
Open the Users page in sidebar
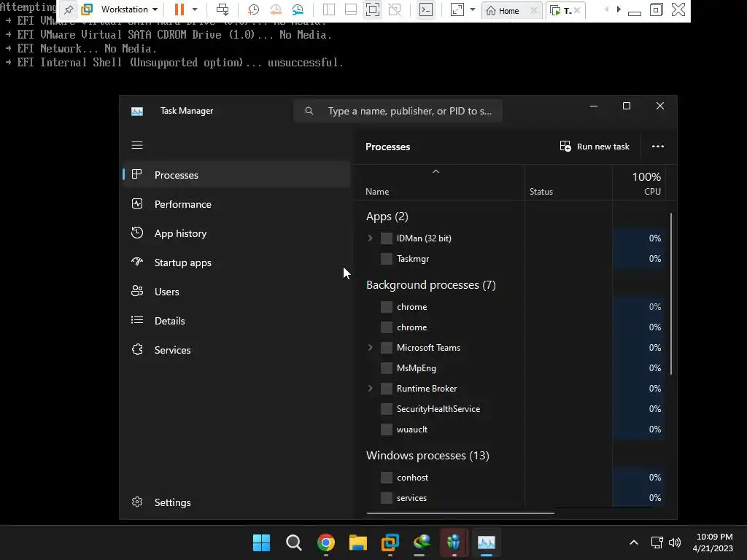pos(237,292)
